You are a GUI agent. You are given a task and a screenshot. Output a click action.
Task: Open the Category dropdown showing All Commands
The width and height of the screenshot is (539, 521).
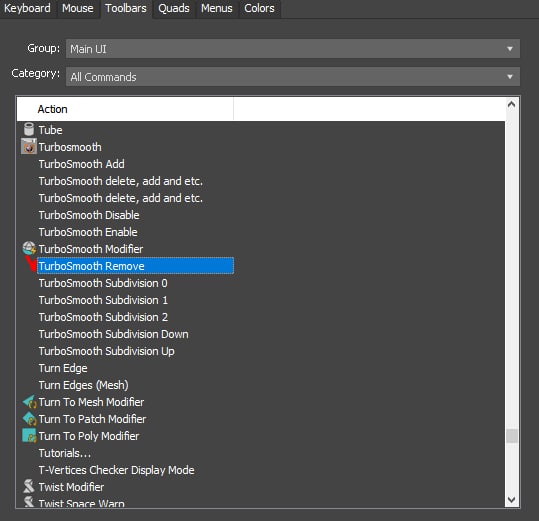pyautogui.click(x=293, y=77)
